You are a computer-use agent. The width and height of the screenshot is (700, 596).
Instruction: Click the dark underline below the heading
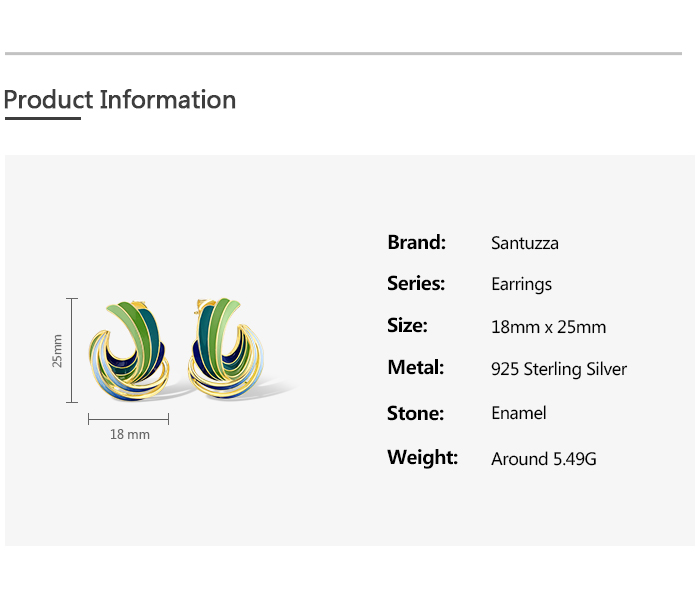click(x=42, y=118)
